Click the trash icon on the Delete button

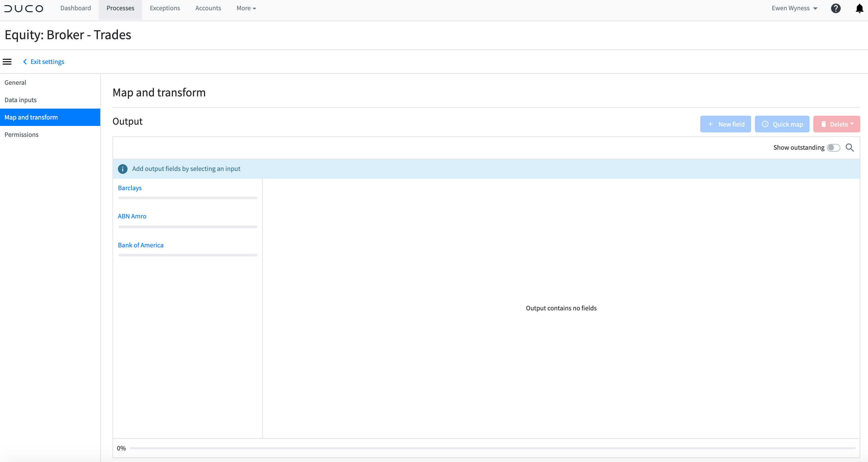pos(824,124)
